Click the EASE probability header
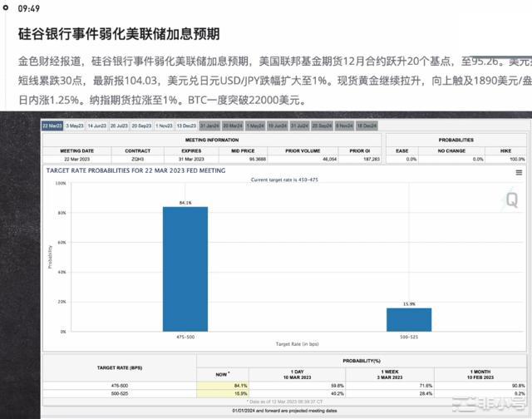This screenshot has width=532, height=419. pyautogui.click(x=402, y=151)
